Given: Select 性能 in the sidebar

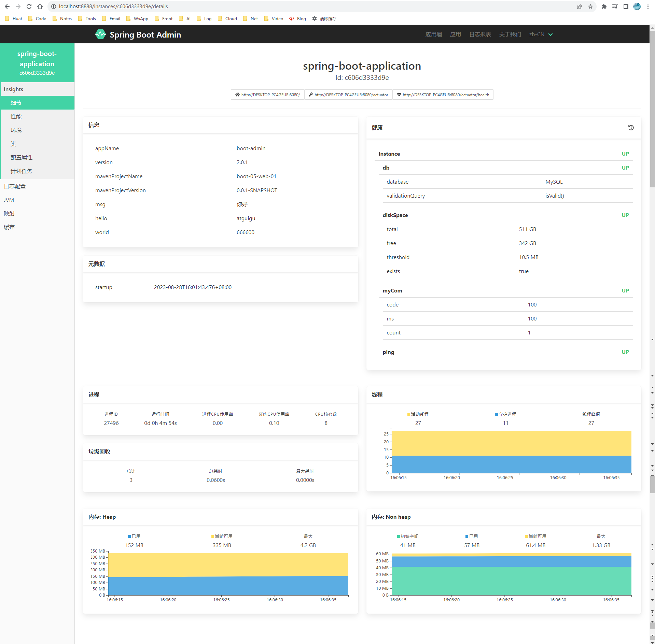Looking at the screenshot, I should click(x=16, y=116).
